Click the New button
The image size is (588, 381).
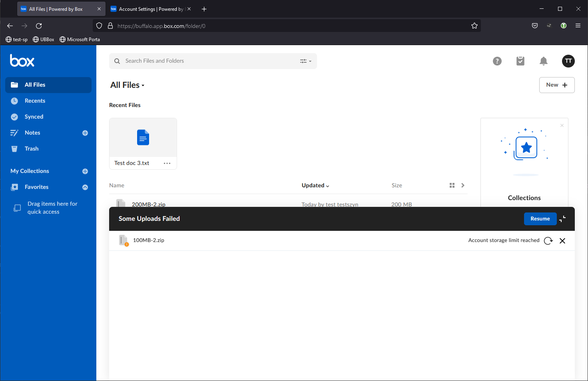tap(556, 85)
